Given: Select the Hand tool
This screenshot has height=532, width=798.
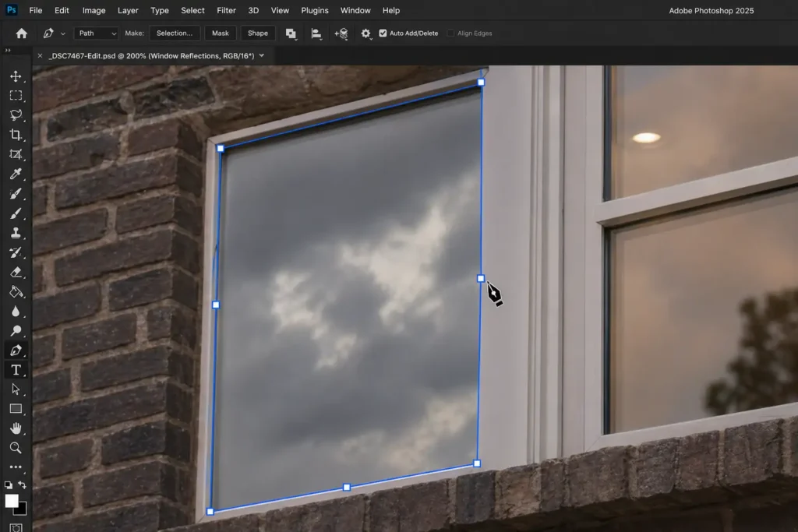Looking at the screenshot, I should coord(16,428).
